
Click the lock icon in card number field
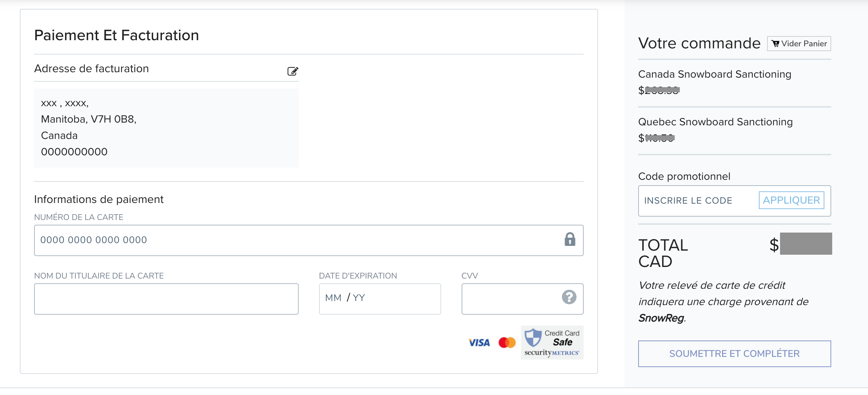(x=570, y=239)
